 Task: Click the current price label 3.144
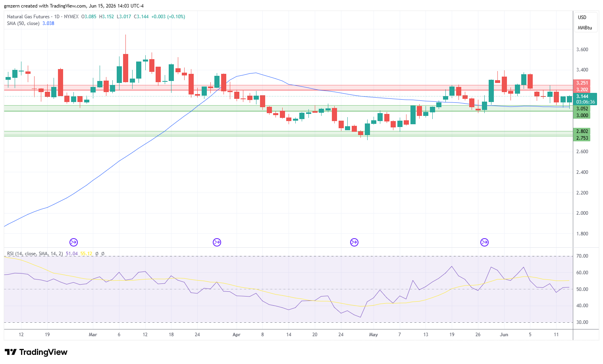582,96
